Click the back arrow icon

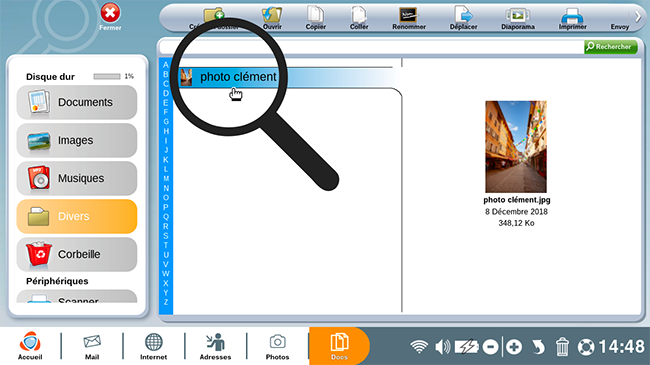(538, 347)
